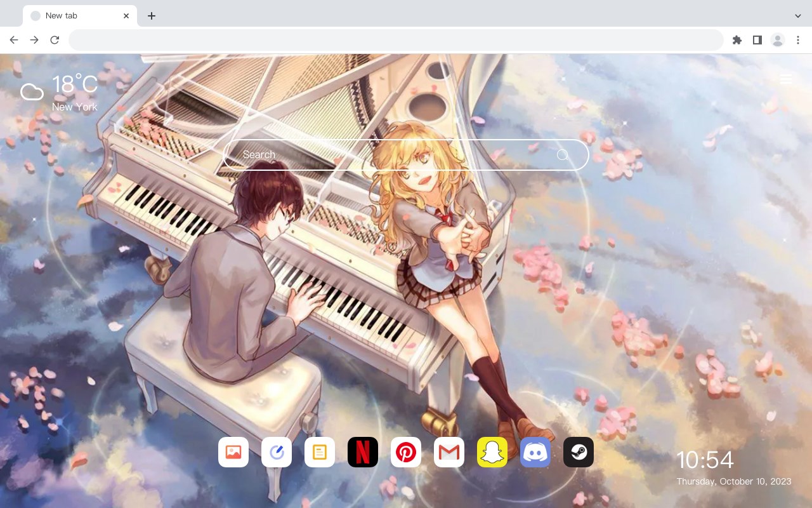Image resolution: width=812 pixels, height=508 pixels.
Task: Click into the Search input field
Action: [406, 155]
